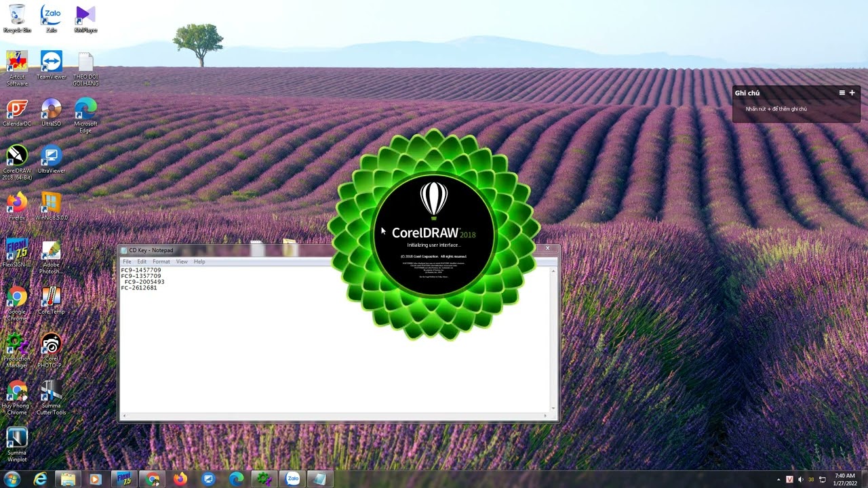Open Notepad's File menu
This screenshot has width=868, height=488.
pos(127,262)
